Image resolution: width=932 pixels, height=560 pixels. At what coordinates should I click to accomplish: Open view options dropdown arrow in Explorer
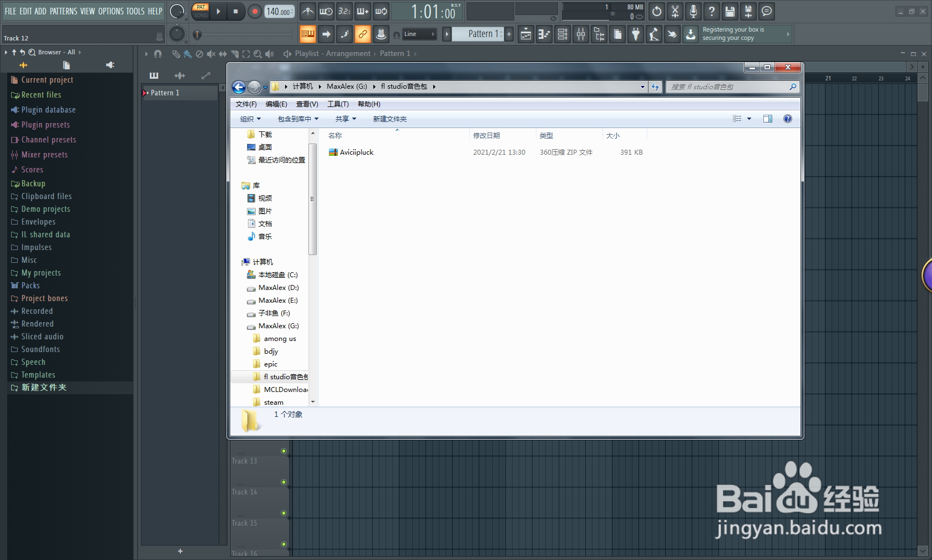point(749,119)
